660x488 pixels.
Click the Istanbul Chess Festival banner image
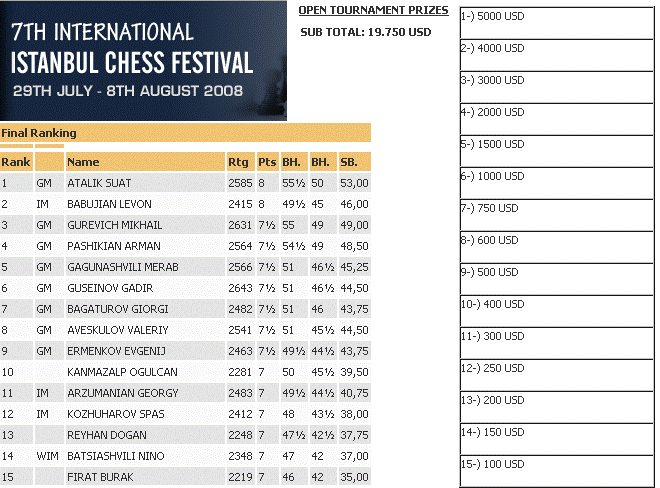(x=143, y=60)
